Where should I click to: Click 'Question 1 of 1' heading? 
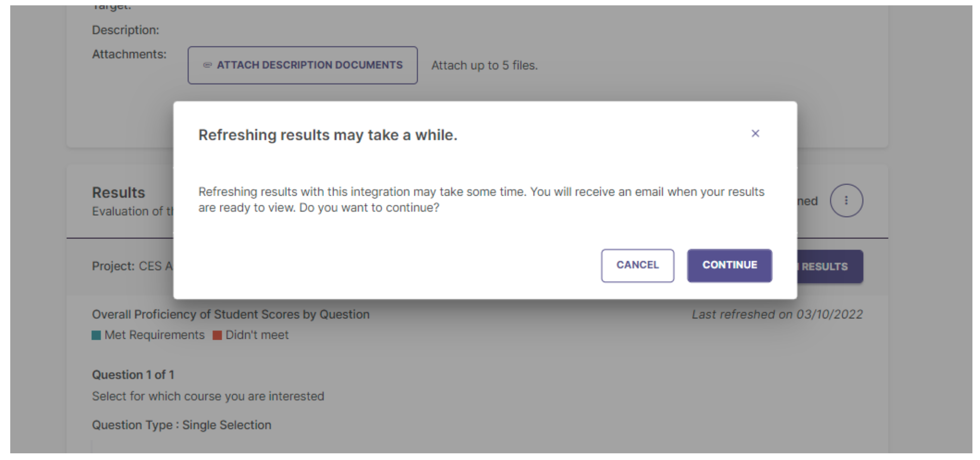pos(133,375)
